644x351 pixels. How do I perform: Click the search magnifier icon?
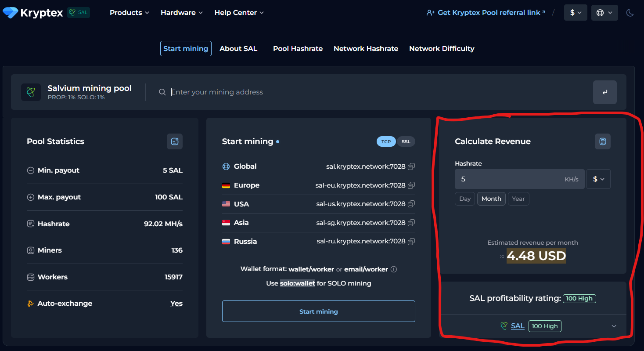click(x=162, y=92)
